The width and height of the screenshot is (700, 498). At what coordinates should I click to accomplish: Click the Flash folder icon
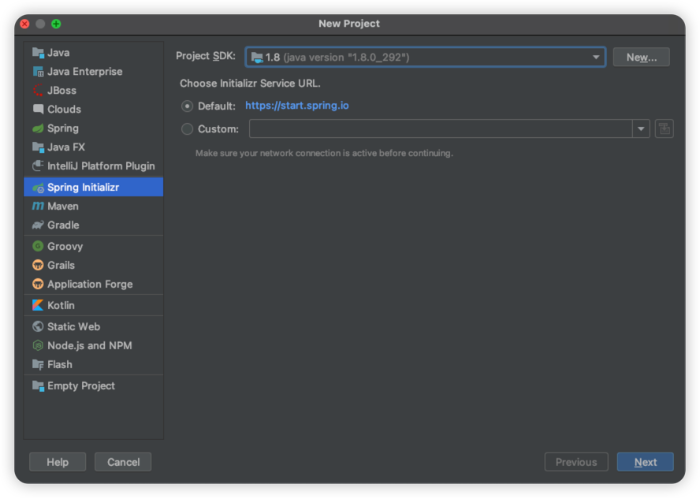click(38, 364)
